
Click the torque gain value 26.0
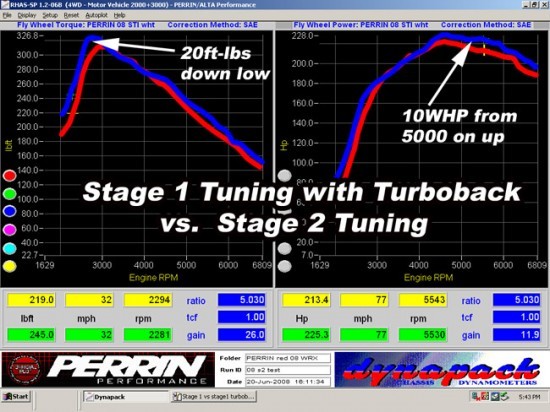coord(242,335)
